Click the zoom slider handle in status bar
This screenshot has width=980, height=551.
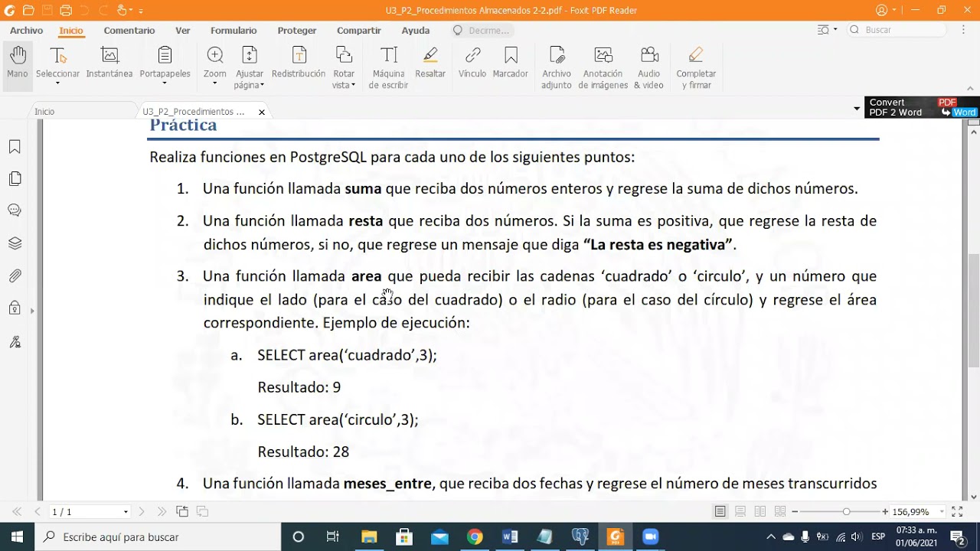tap(846, 511)
